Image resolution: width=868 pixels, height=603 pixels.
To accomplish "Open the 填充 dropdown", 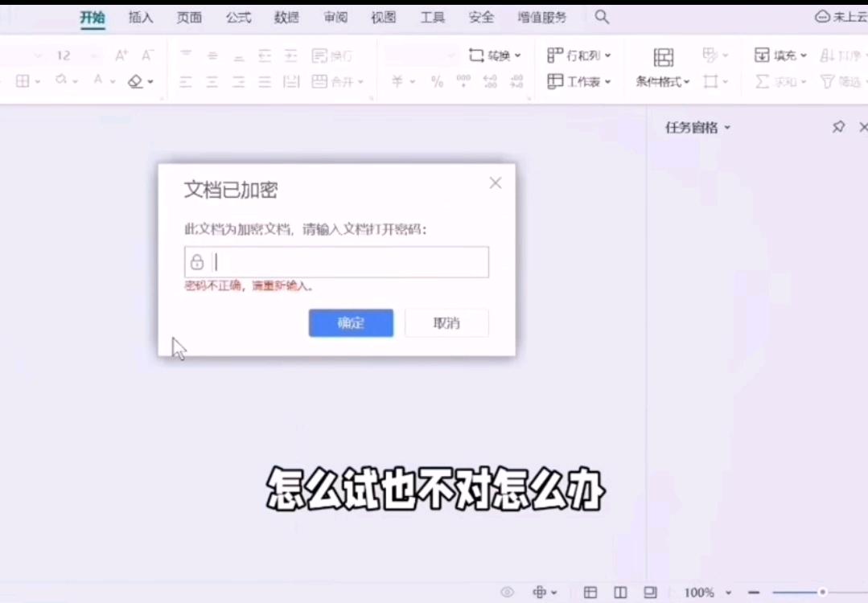I will (780, 55).
